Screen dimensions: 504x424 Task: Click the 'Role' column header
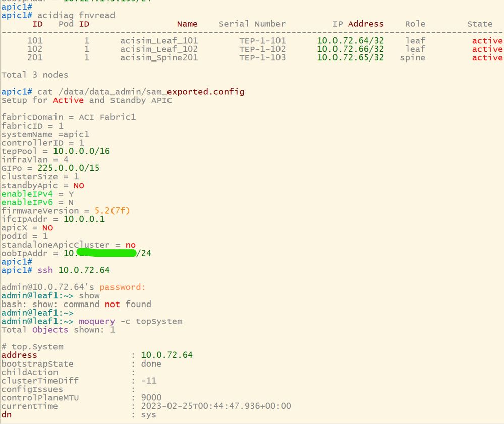click(x=415, y=24)
